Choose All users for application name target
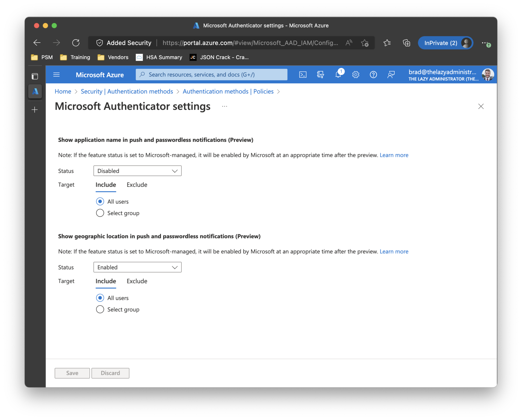Image resolution: width=522 pixels, height=420 pixels. [100, 201]
